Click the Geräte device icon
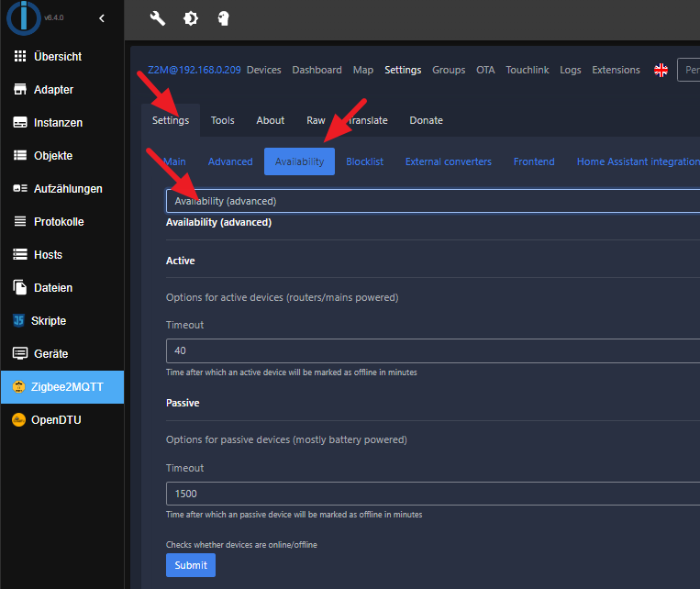The image size is (700, 589). pyautogui.click(x=20, y=353)
